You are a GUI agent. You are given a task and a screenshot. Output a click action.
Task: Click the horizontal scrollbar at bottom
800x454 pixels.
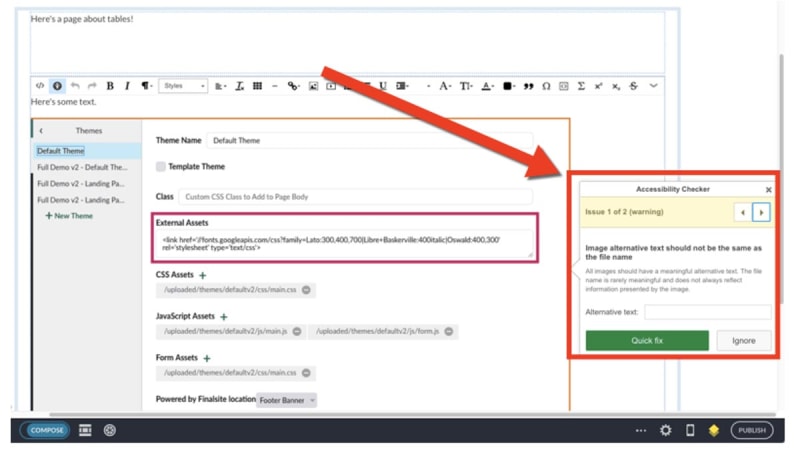pos(412,414)
